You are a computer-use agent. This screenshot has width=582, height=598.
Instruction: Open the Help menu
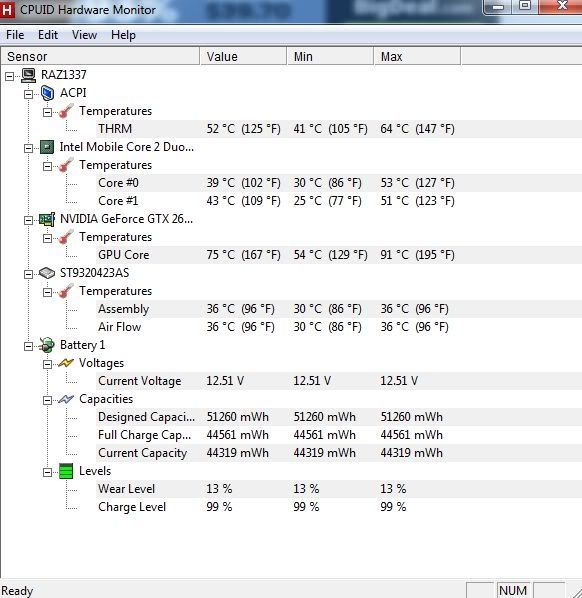[x=123, y=35]
